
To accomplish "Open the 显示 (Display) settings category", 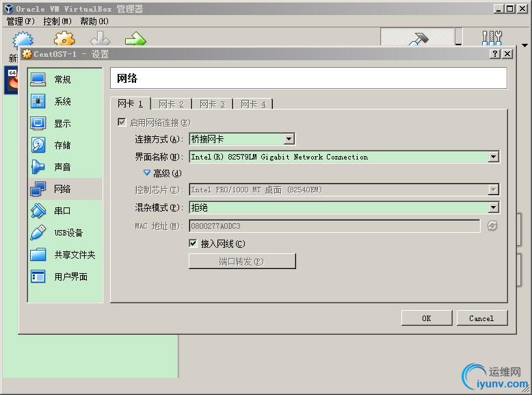I will [x=65, y=123].
